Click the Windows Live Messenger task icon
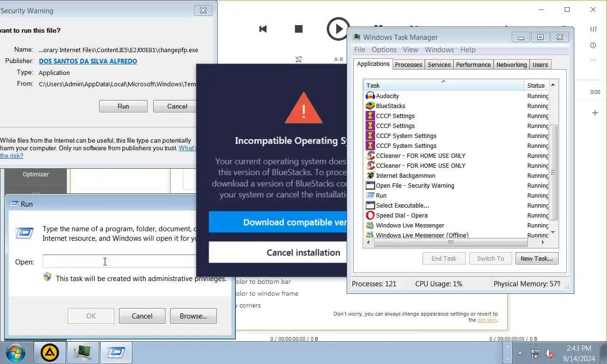Image resolution: width=607 pixels, height=364 pixels. [x=370, y=225]
